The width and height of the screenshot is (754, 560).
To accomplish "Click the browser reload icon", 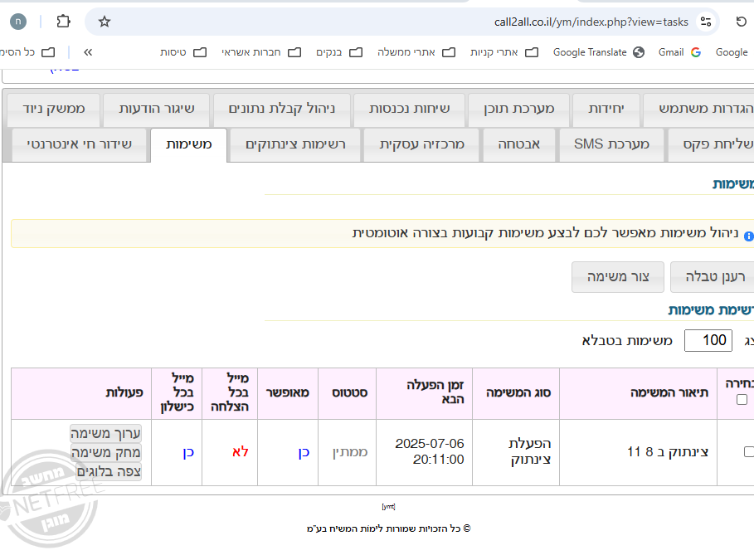I will 741,22.
